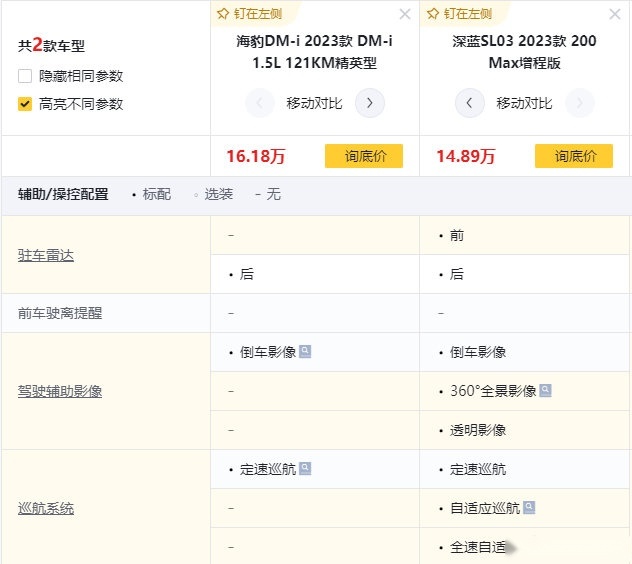Request lowest price for 海豹DM-i
Viewport: 632px width, 564px height.
pos(364,156)
